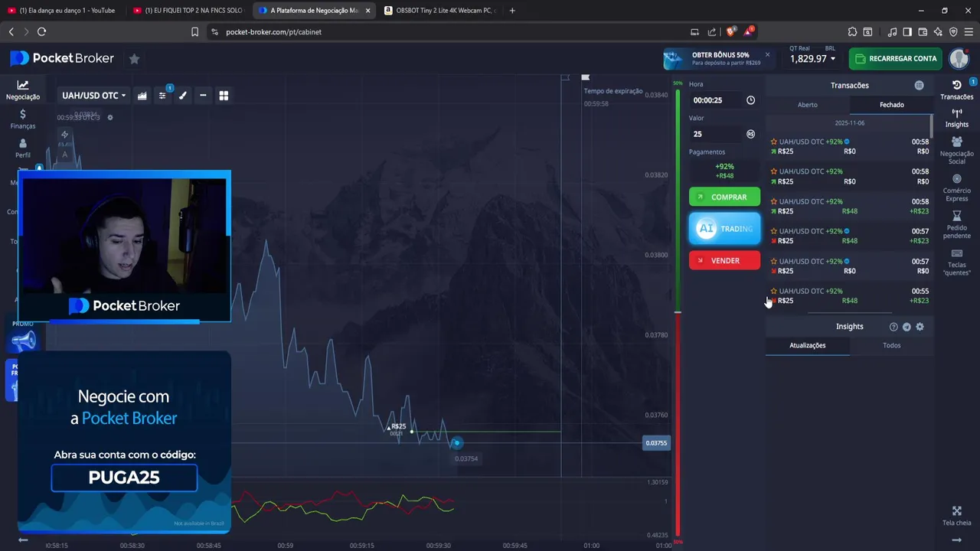Open the indicators sliders icon
The height and width of the screenshot is (551, 980).
tap(162, 96)
